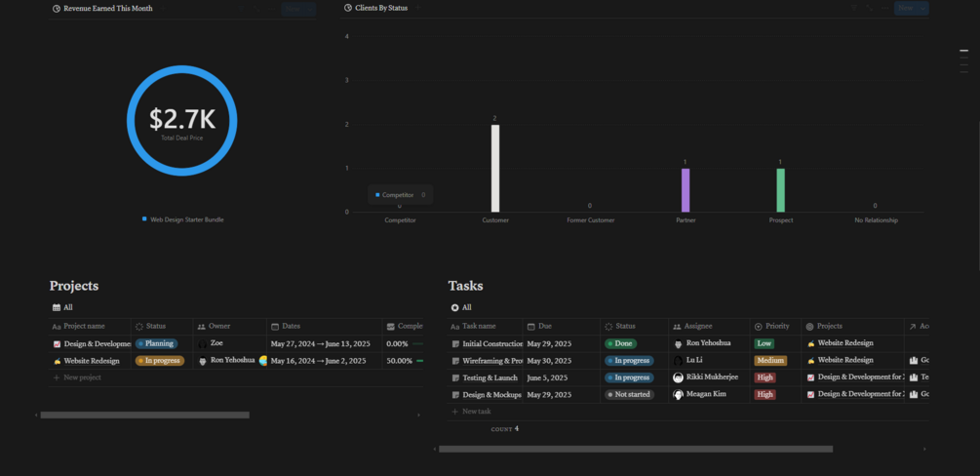The width and height of the screenshot is (980, 476).
Task: Click the Customer bar in Clients By Status chart
Action: pyautogui.click(x=495, y=168)
